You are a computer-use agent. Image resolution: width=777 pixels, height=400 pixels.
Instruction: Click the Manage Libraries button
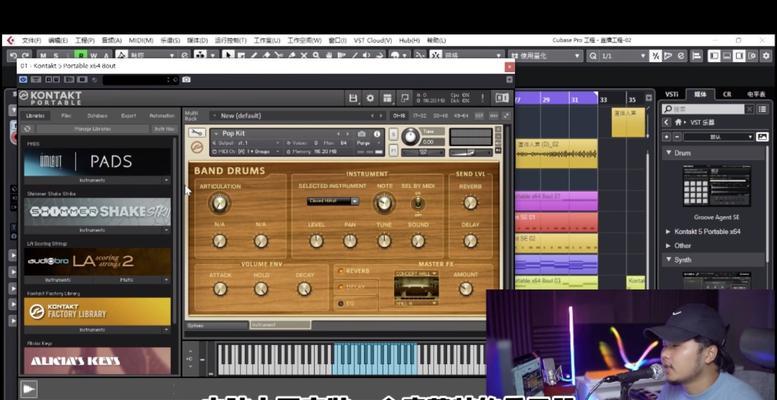pyautogui.click(x=93, y=128)
